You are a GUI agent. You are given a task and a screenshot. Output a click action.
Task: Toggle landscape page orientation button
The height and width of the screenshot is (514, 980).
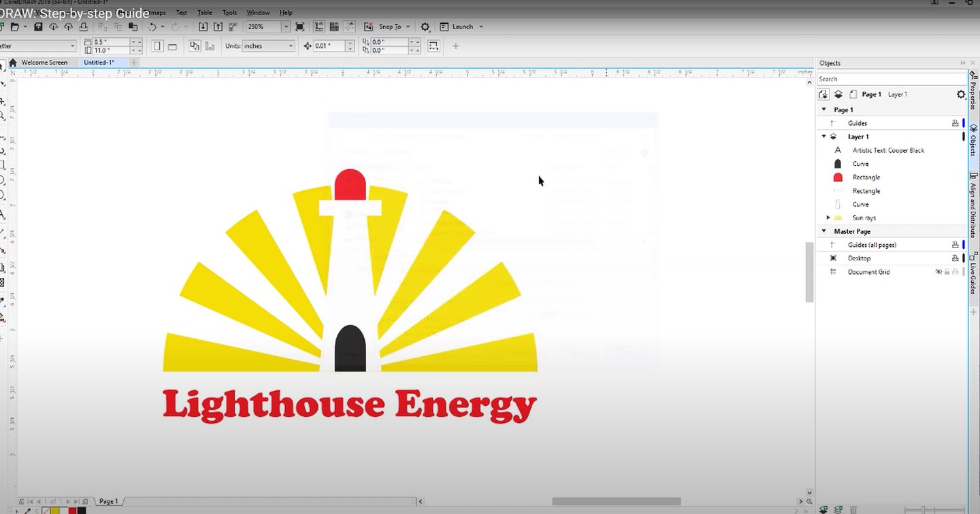174,46
